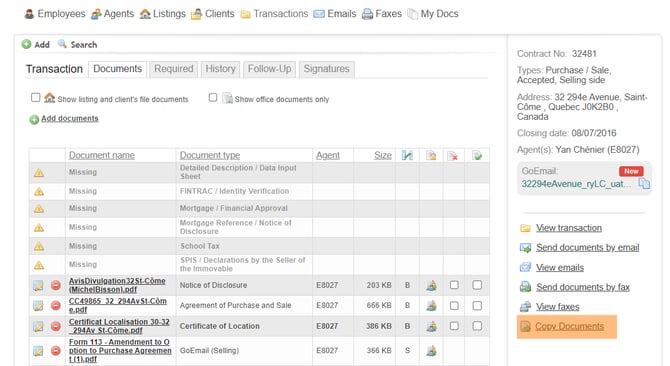
Task: Open AvisDivulgation32St-Côme (MichelBisson).pdf
Action: (x=117, y=285)
